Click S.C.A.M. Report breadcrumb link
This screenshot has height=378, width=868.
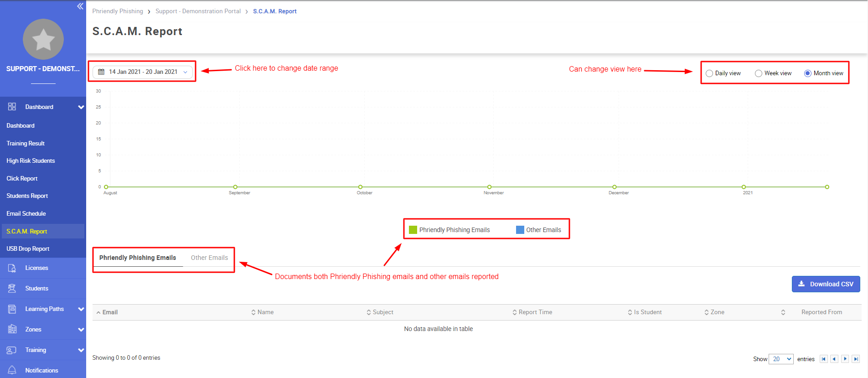[275, 11]
